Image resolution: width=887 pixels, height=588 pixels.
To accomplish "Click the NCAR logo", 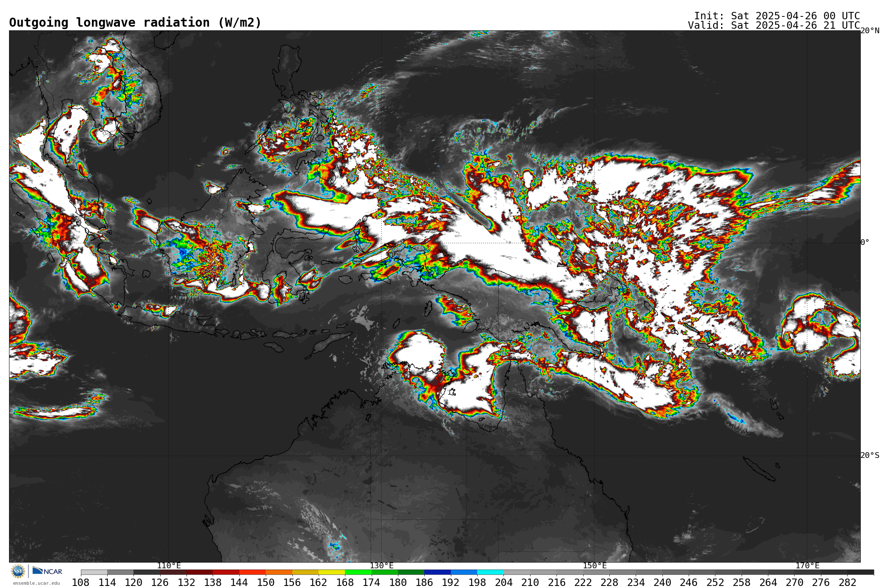I will (x=47, y=571).
